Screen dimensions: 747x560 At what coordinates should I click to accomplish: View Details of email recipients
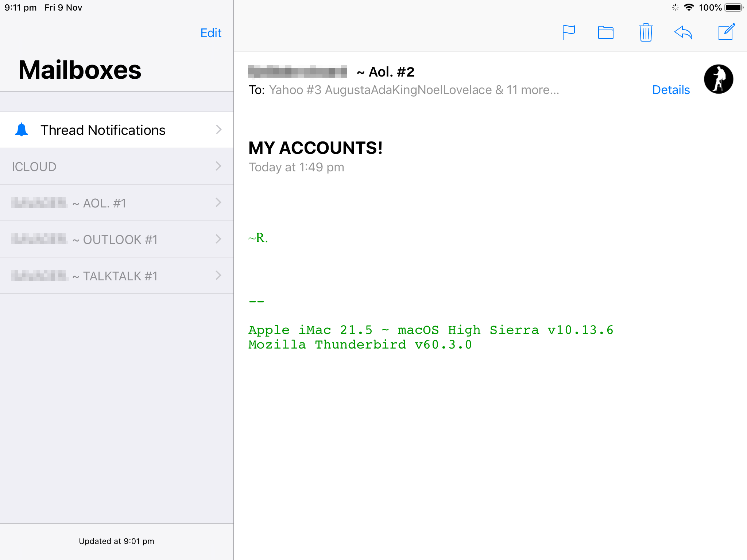(670, 89)
